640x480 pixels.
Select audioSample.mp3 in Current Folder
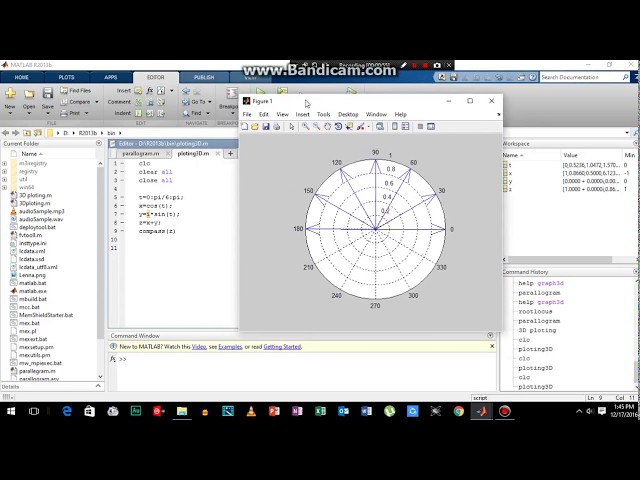click(x=42, y=211)
